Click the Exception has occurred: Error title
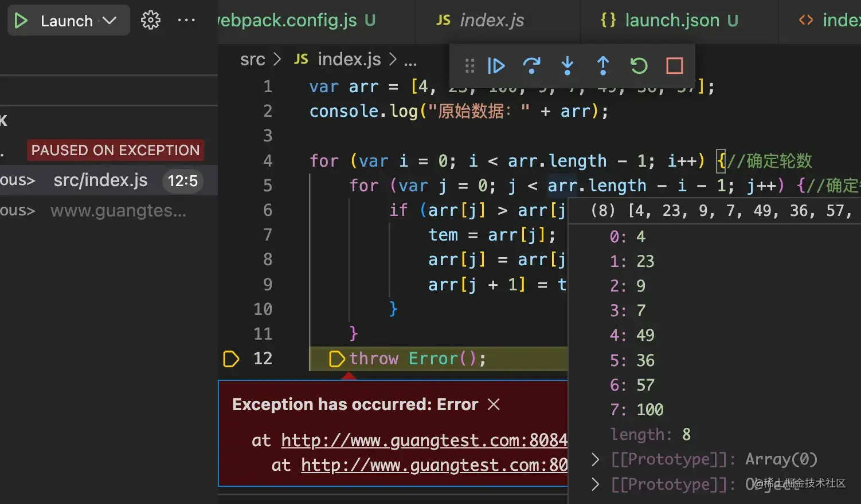 [x=355, y=404]
